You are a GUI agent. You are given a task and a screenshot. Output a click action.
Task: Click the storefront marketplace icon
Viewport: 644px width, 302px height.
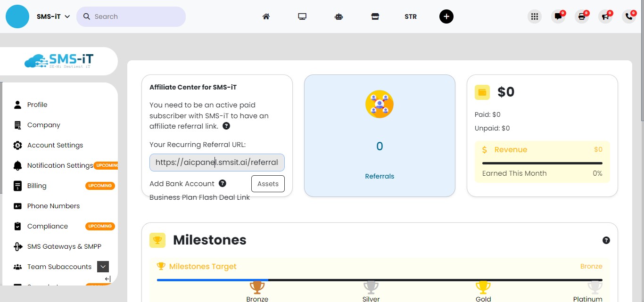(x=375, y=16)
